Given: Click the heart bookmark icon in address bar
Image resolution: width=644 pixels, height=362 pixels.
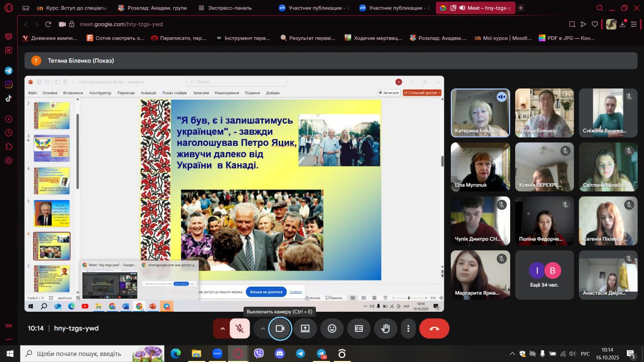Looking at the screenshot, I should (595, 24).
